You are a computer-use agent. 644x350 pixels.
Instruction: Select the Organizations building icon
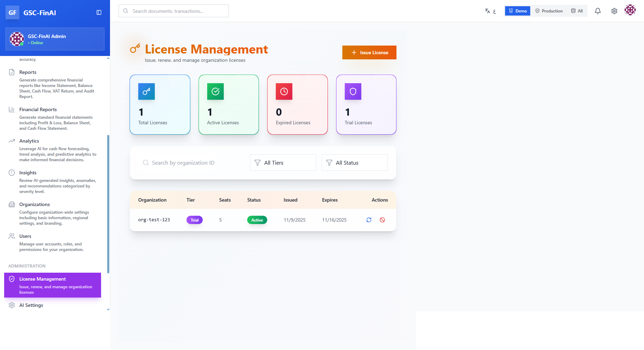[12, 204]
